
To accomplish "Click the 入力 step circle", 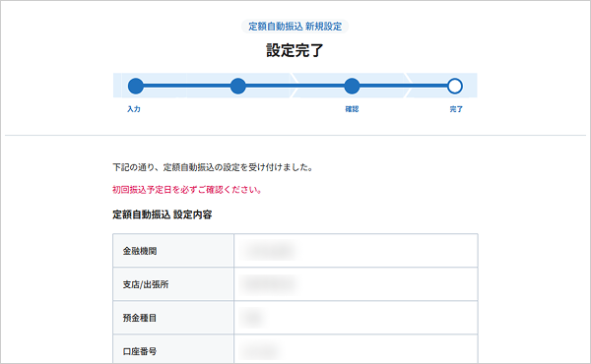I will (x=136, y=86).
